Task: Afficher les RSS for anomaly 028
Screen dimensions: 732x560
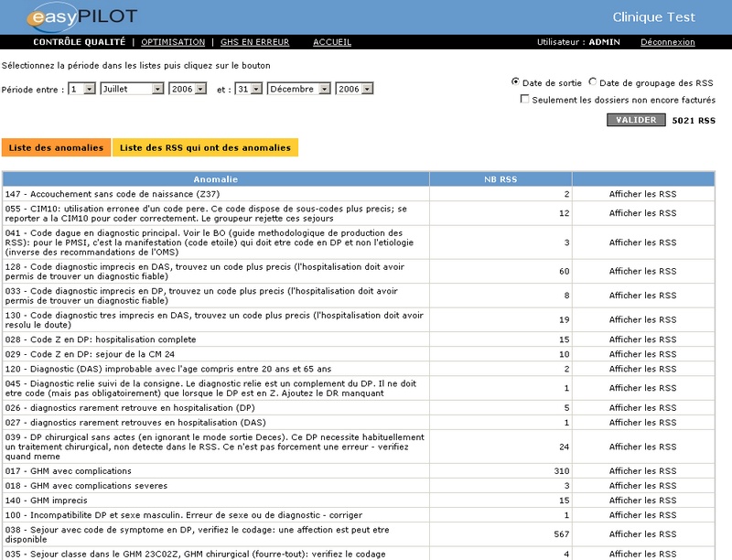Action: coord(643,339)
